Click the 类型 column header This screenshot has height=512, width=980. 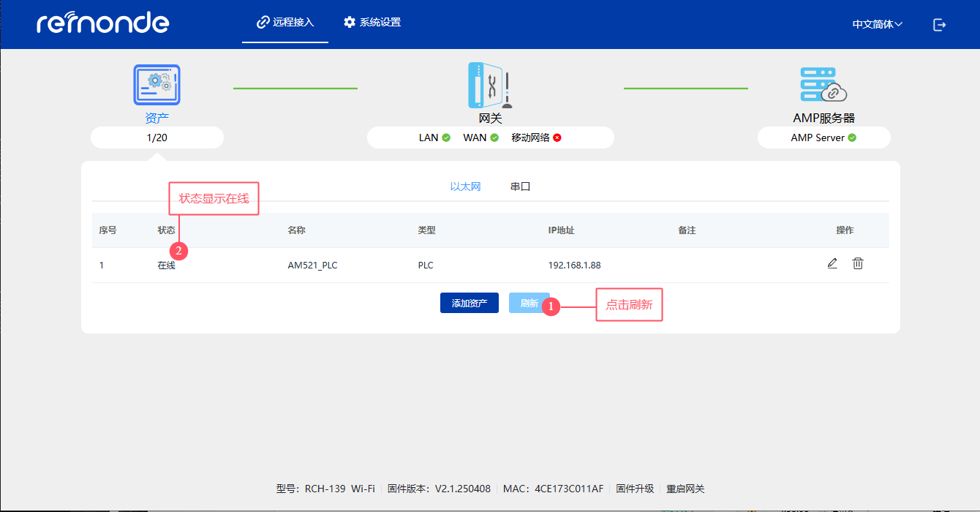426,230
